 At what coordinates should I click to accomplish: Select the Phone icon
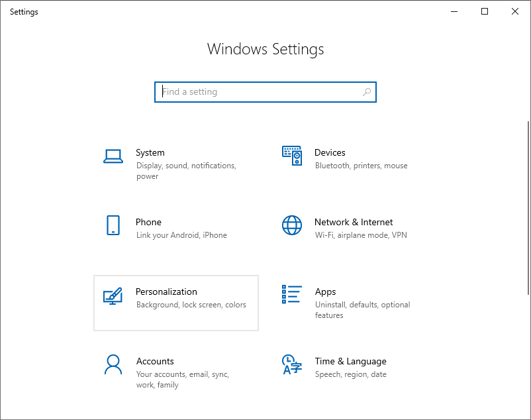click(x=113, y=225)
